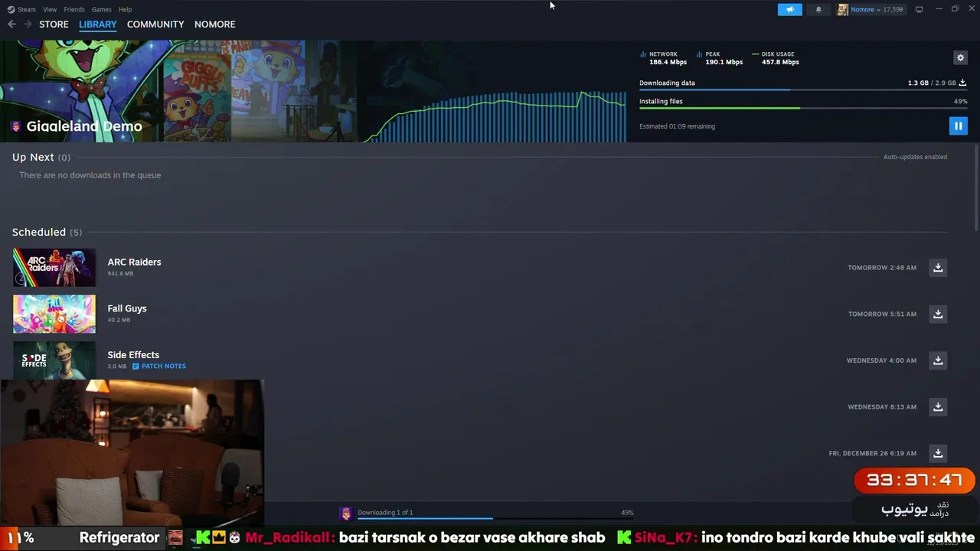
Task: Click download icon for Fri, December 26 row
Action: (x=938, y=453)
